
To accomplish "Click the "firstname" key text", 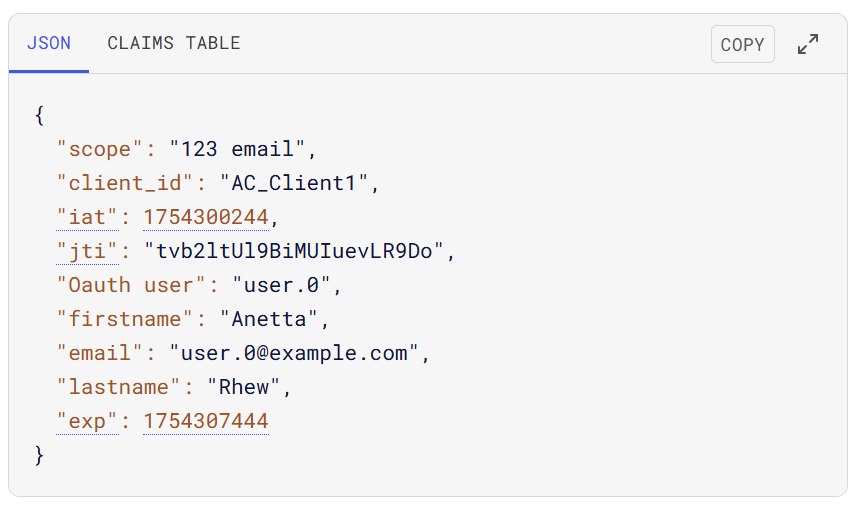I will 125,319.
